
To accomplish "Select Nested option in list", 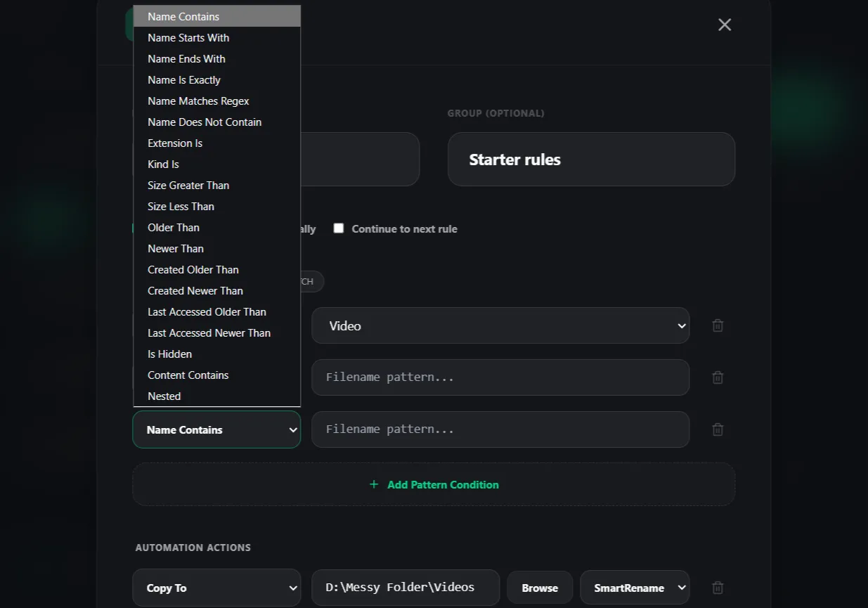I will point(216,396).
